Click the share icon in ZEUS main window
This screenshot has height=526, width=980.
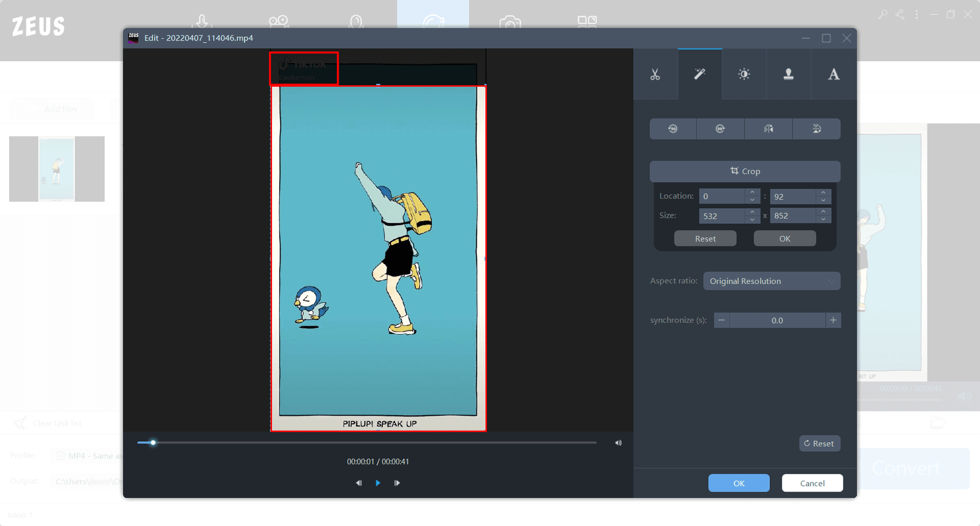900,14
